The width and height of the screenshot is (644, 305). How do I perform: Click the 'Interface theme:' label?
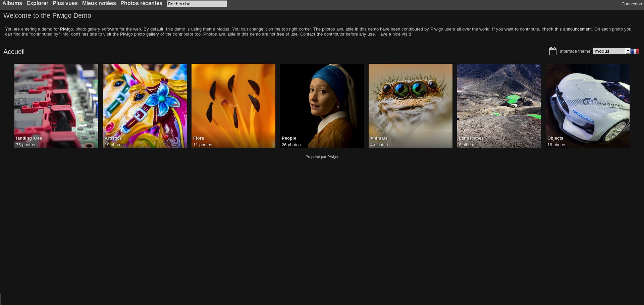[576, 51]
